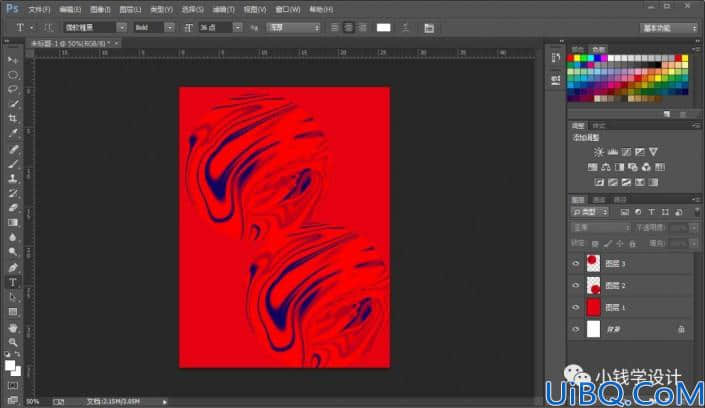The image size is (705, 408).
Task: Toggle the layer filter switch
Action: 696,211
